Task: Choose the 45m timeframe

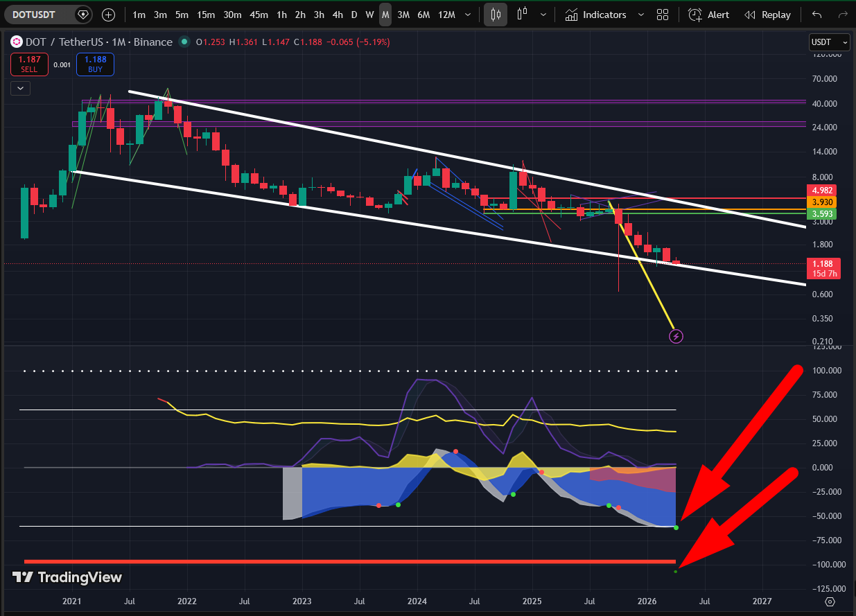Action: (x=259, y=15)
